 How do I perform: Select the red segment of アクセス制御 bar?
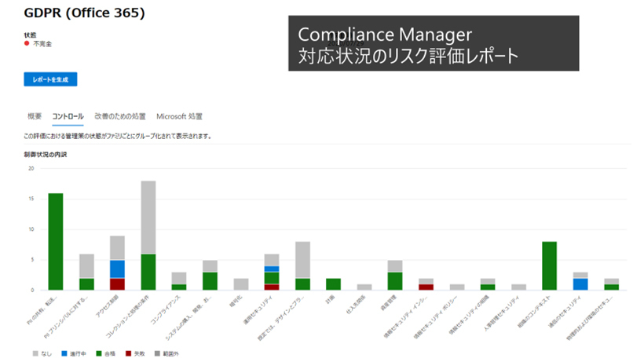[118, 284]
